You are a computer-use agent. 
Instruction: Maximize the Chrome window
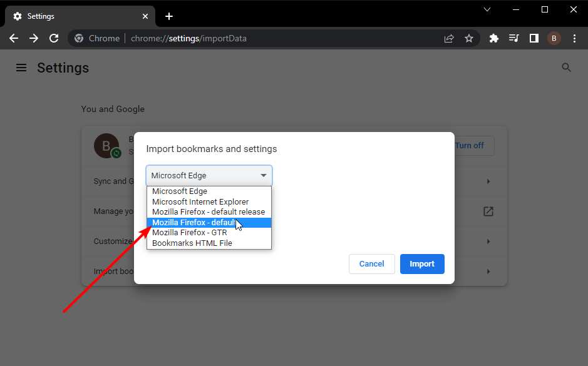[545, 10]
